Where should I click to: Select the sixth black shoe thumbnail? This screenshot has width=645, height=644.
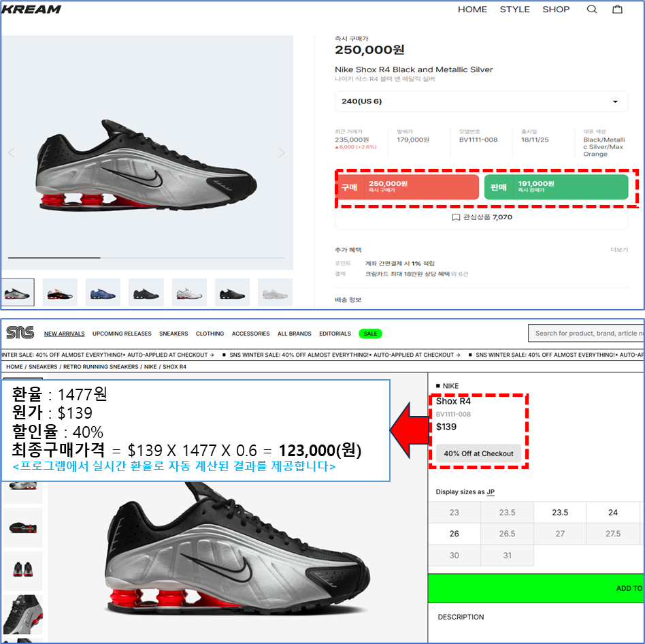pyautogui.click(x=232, y=292)
